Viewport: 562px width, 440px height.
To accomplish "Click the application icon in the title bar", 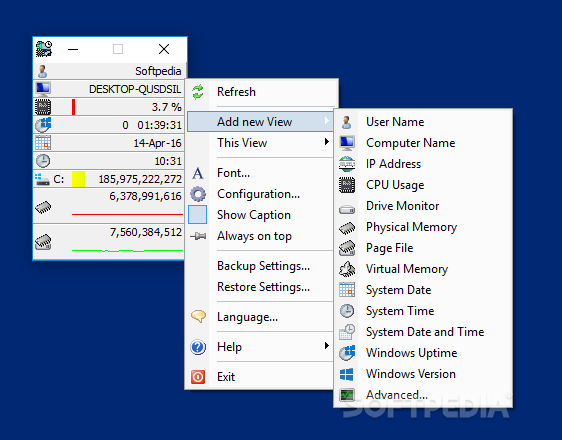I will pyautogui.click(x=44, y=49).
